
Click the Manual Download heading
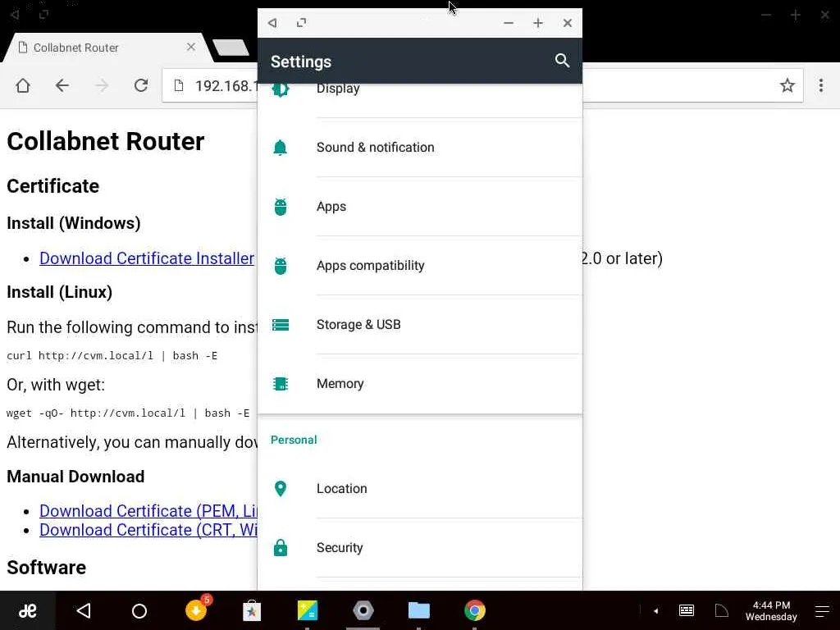tap(75, 477)
